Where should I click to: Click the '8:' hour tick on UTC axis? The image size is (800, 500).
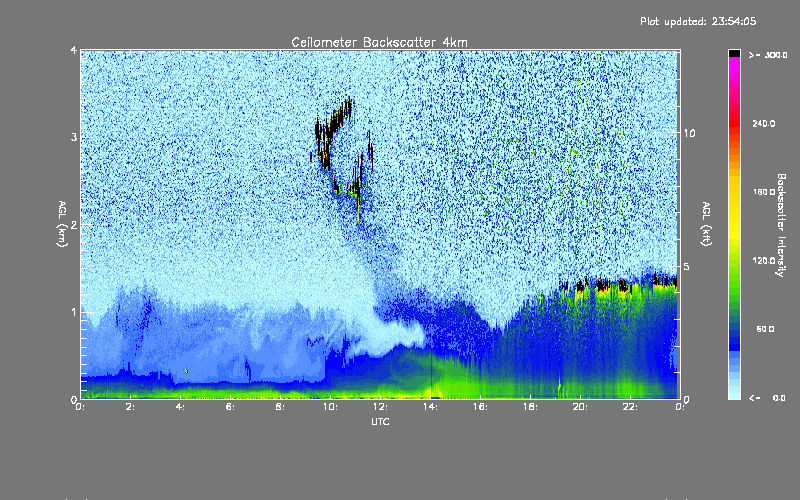click(x=281, y=407)
